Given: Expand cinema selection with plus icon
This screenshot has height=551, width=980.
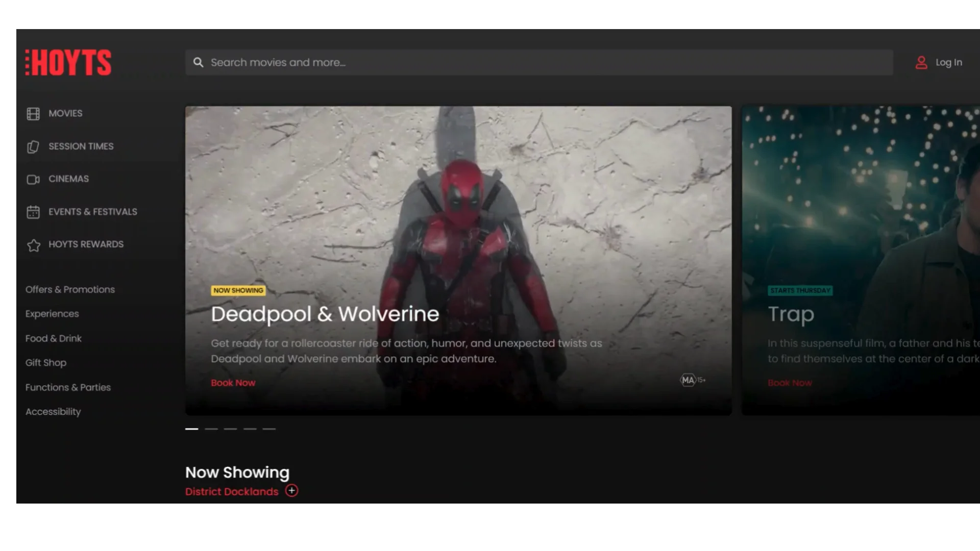Looking at the screenshot, I should pyautogui.click(x=291, y=491).
